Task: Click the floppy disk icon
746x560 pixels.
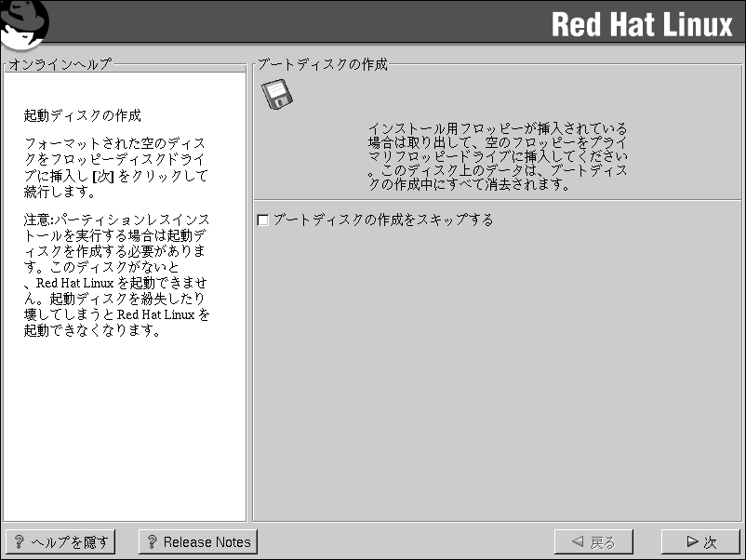Action: coord(276,95)
